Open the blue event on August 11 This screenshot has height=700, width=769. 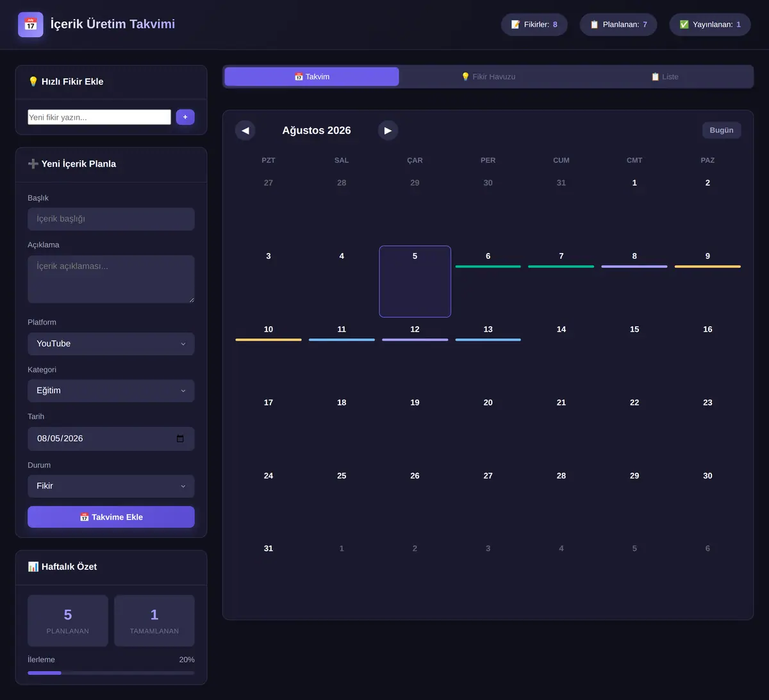coord(342,339)
